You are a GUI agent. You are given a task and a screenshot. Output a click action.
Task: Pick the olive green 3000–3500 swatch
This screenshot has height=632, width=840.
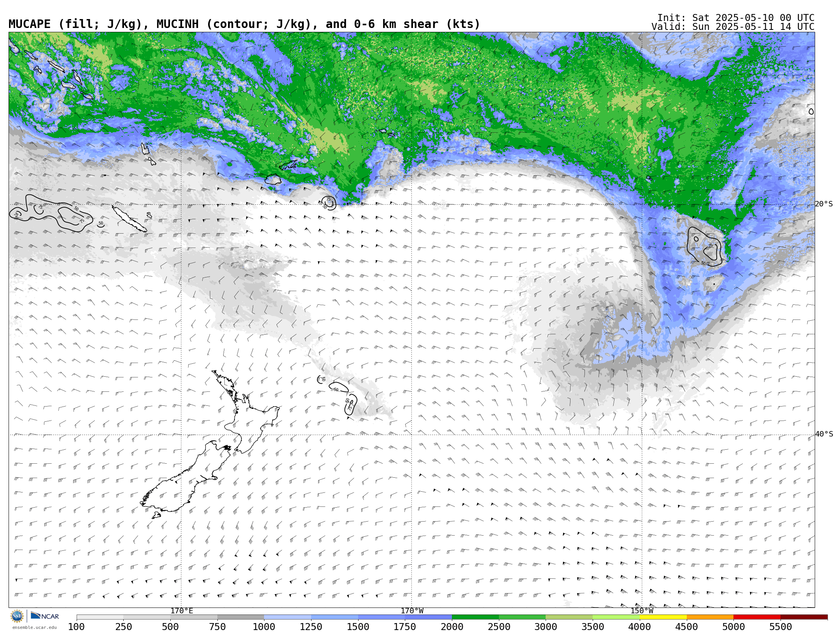pyautogui.click(x=569, y=617)
